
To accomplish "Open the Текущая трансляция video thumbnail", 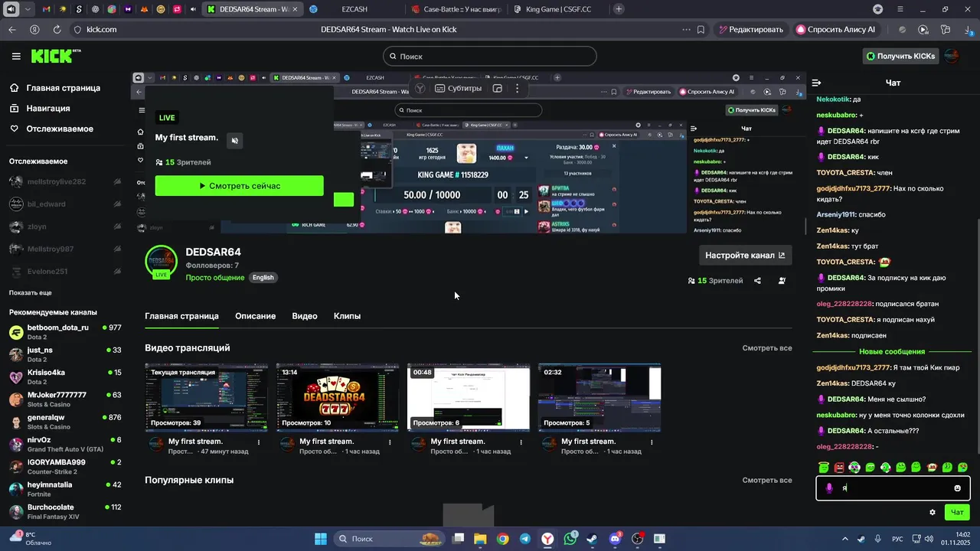I will pos(207,398).
